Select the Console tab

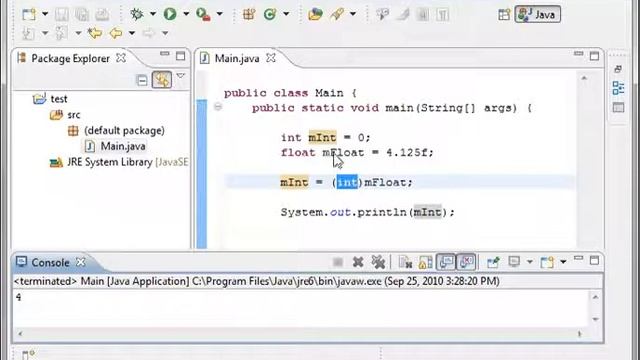50,262
